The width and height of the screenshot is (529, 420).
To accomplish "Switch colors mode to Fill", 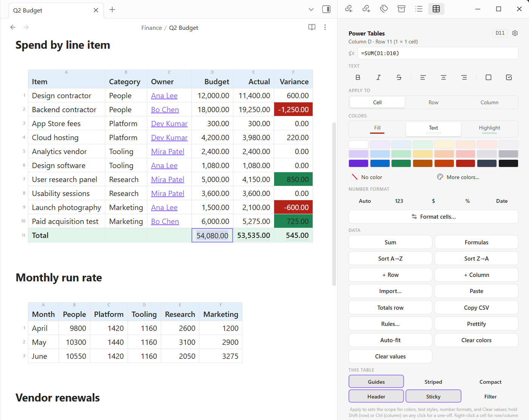I will 377,129.
